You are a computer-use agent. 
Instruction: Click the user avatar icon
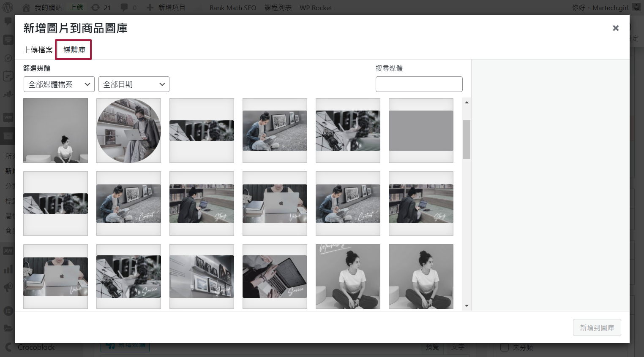(636, 7)
